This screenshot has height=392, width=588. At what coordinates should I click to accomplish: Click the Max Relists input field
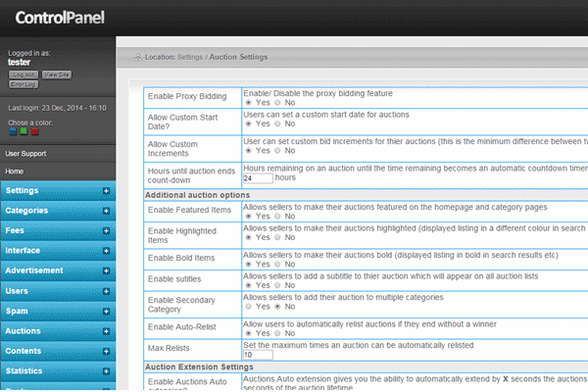[258, 354]
